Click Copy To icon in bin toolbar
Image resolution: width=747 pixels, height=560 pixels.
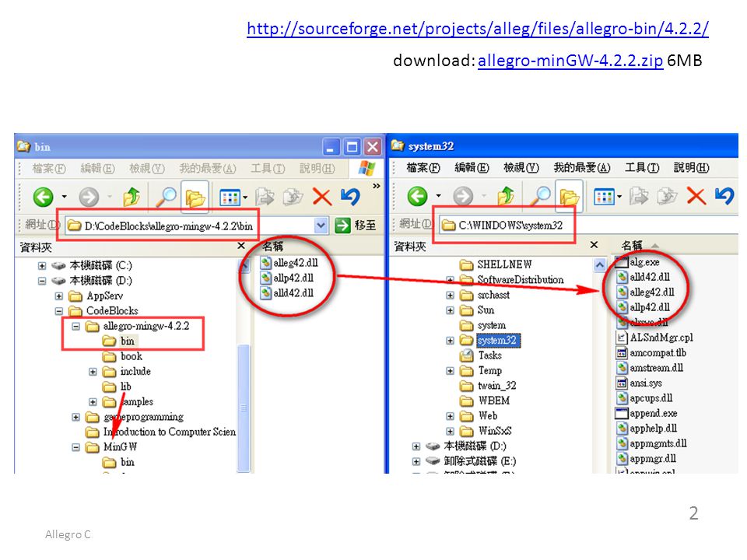293,197
